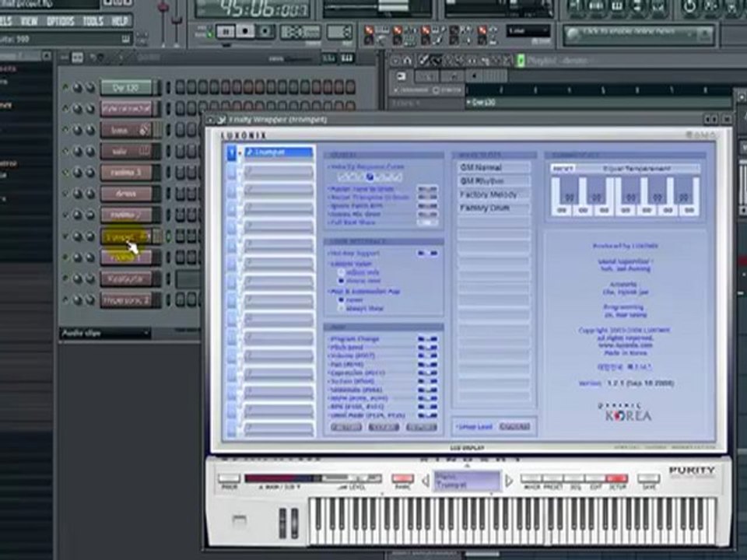
Task: Select Factory Drum bank entry
Action: 494,208
